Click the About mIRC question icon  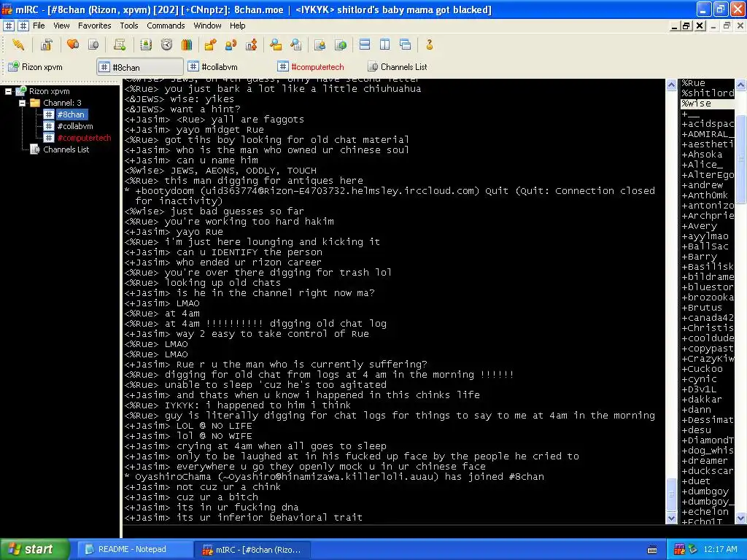tap(429, 44)
